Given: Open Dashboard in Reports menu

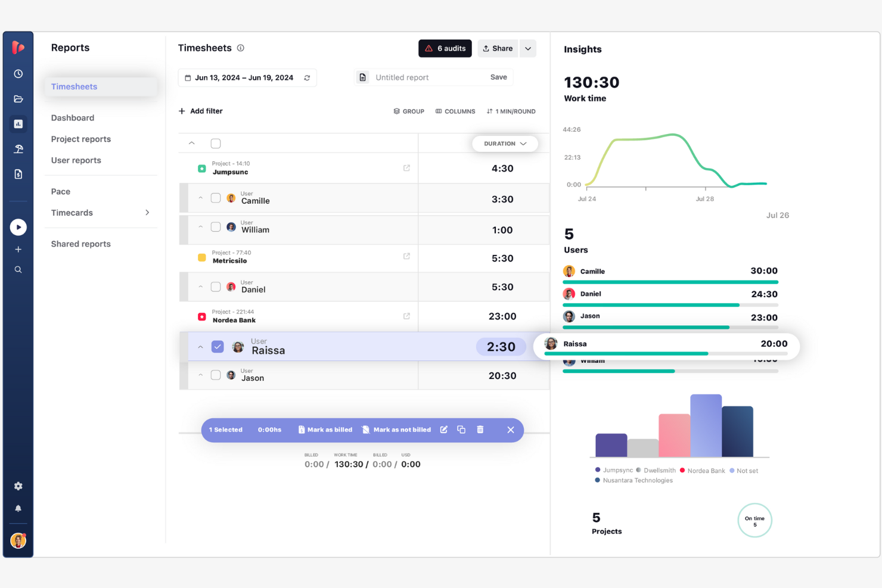Looking at the screenshot, I should point(73,118).
